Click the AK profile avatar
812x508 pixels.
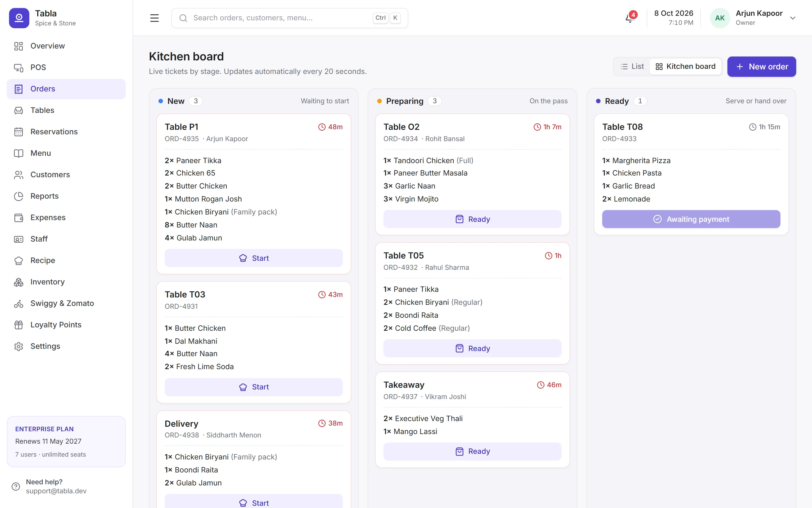point(720,18)
